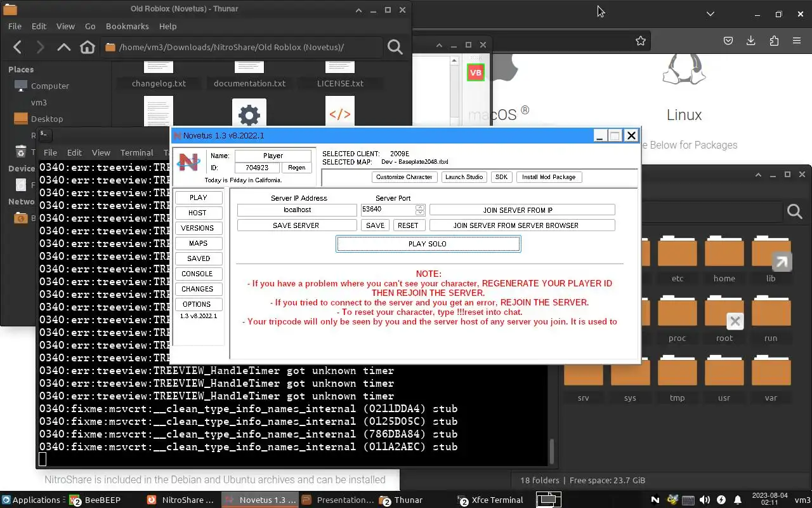812x508 pixels.
Task: Open search in the Thunar toolbar
Action: tap(395, 47)
